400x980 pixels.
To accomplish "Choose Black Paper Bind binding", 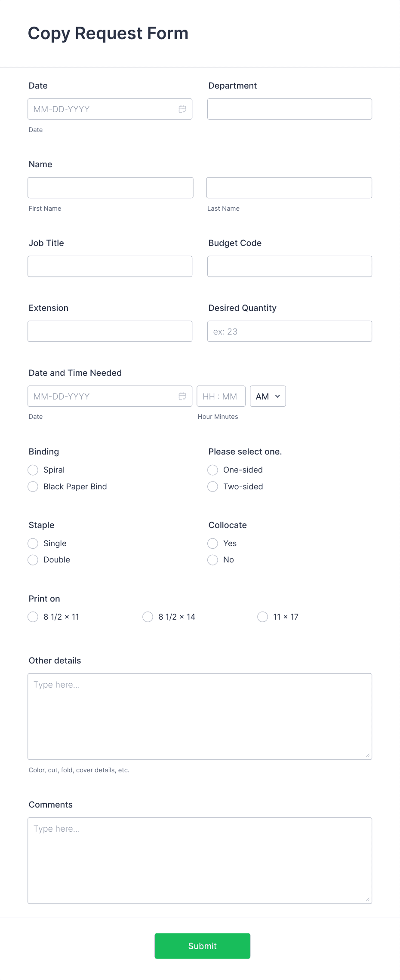I will pyautogui.click(x=33, y=486).
